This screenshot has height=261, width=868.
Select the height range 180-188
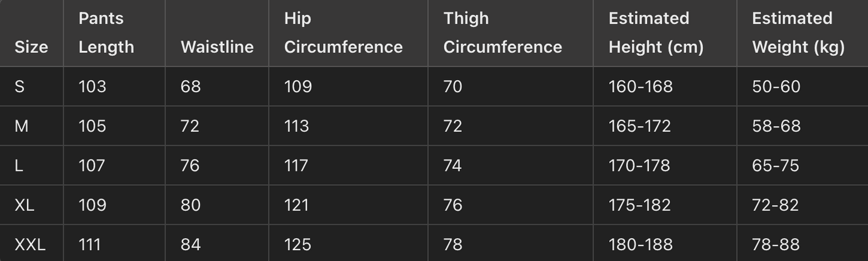tap(640, 245)
